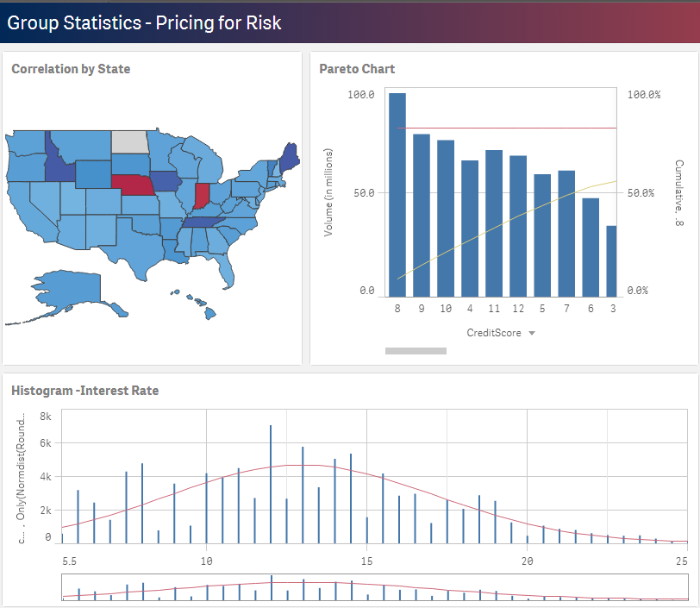Open the CreditScore dimension dropdown arrow
The width and height of the screenshot is (700, 608).
click(532, 333)
